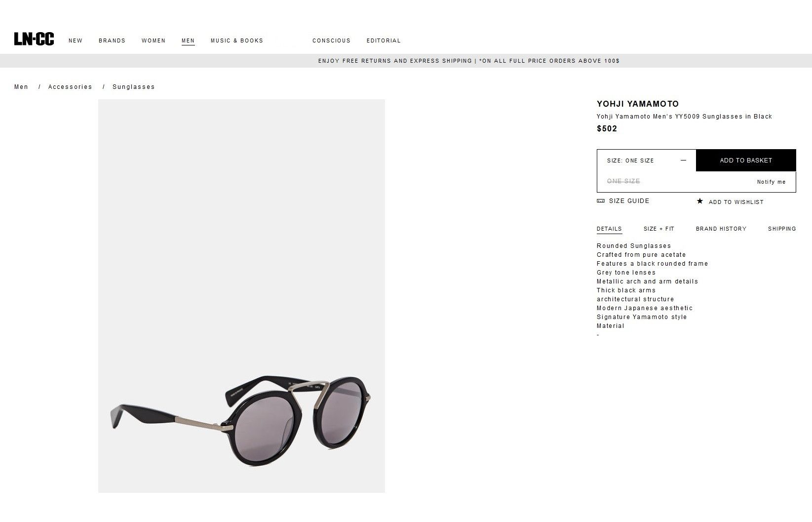Viewport: 812px width, 522px height.
Task: Open the SIZE: ONE SIZE dropdown
Action: (x=647, y=161)
